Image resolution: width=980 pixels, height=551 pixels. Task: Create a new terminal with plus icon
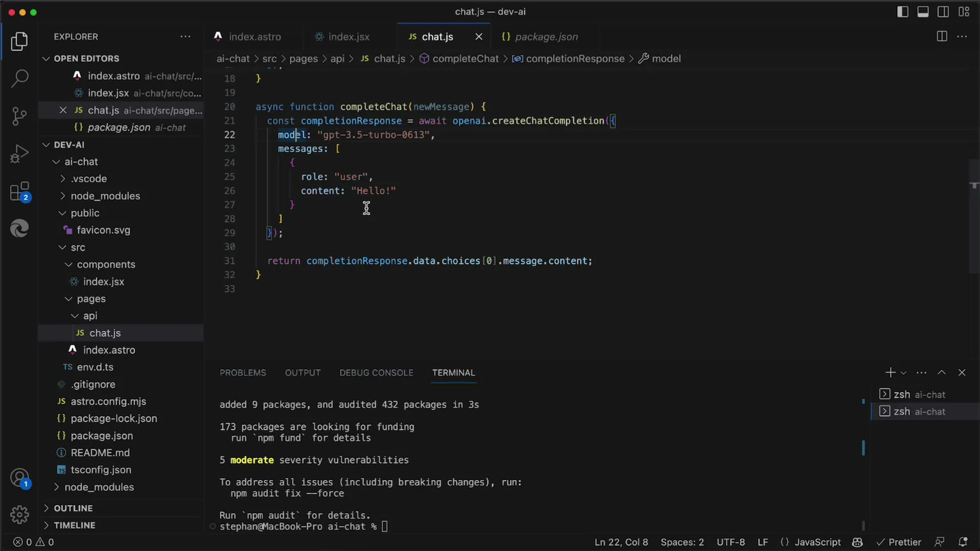point(890,373)
